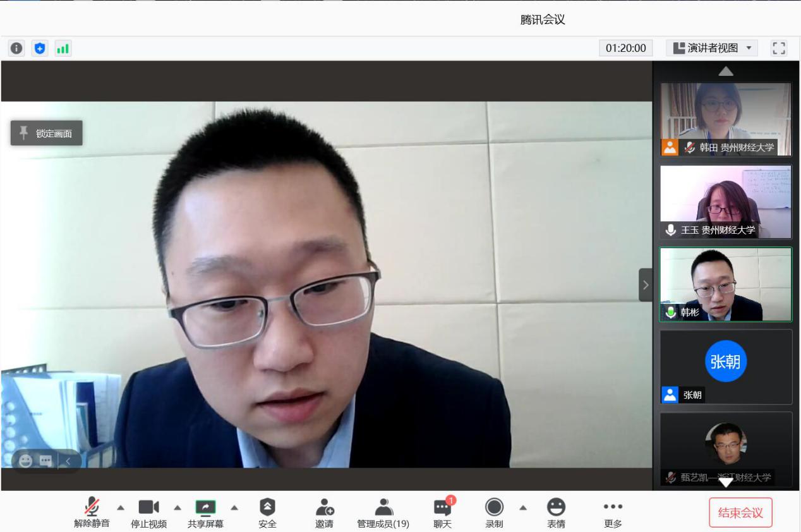This screenshot has width=801, height=532.
Task: Unmute microphone with 解除静音
Action: coord(92,512)
